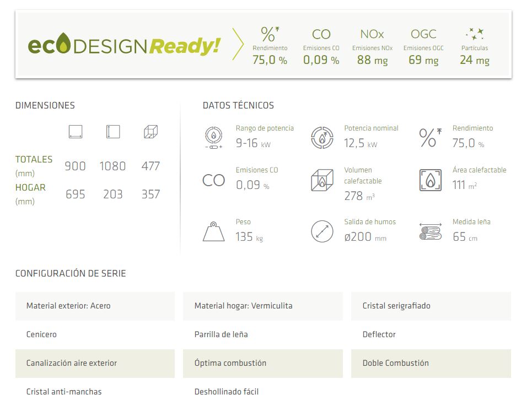The height and width of the screenshot is (395, 532).
Task: Click the ecoDESIGN Ready! logo
Action: (124, 45)
